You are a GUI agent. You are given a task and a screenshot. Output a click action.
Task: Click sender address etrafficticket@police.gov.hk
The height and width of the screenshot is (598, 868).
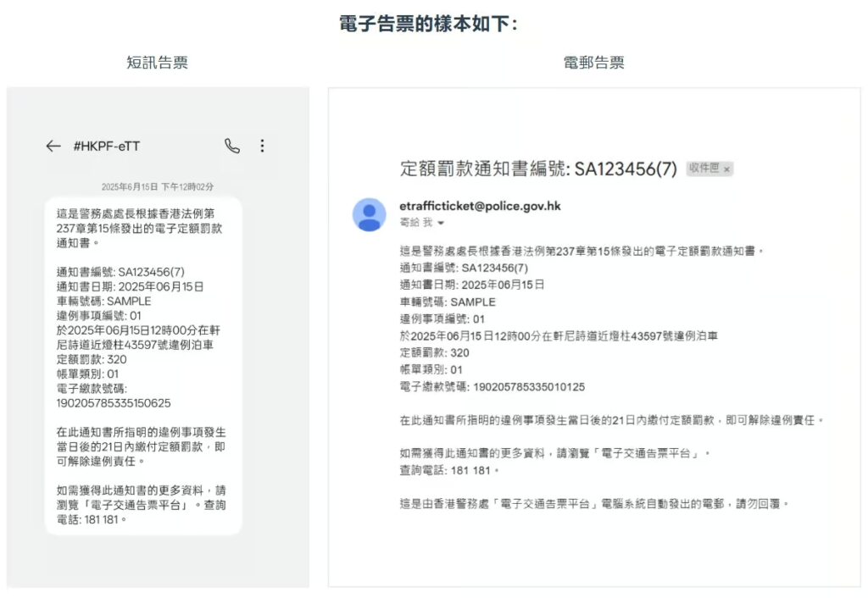point(480,207)
